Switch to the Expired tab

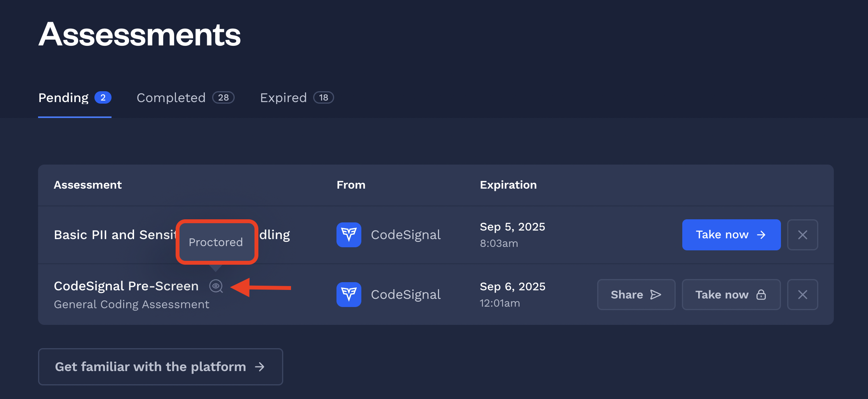[283, 98]
